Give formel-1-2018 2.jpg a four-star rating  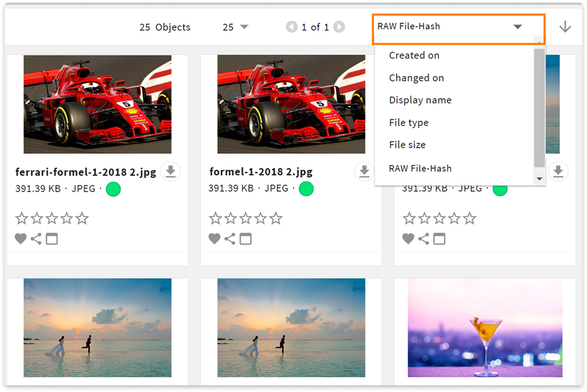point(261,219)
